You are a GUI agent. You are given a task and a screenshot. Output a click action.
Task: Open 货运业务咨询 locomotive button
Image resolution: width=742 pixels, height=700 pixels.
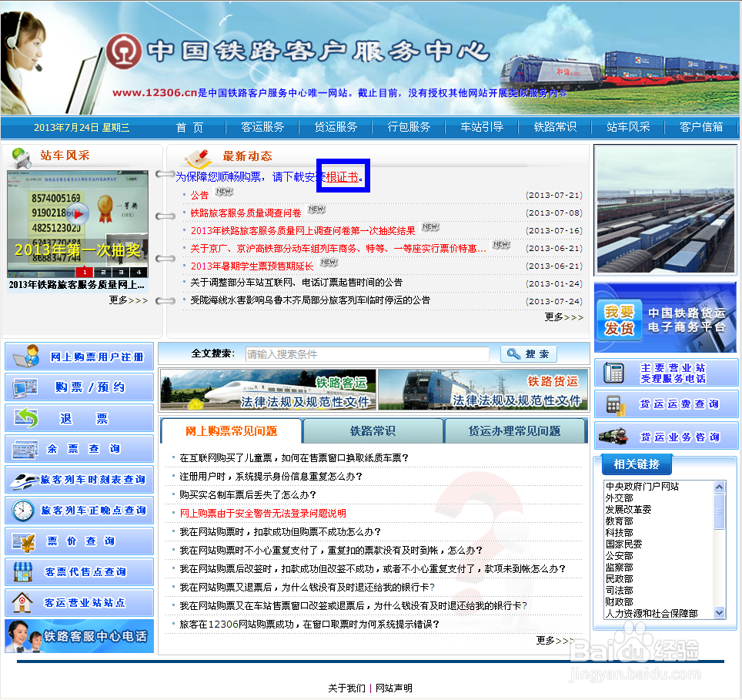[666, 435]
